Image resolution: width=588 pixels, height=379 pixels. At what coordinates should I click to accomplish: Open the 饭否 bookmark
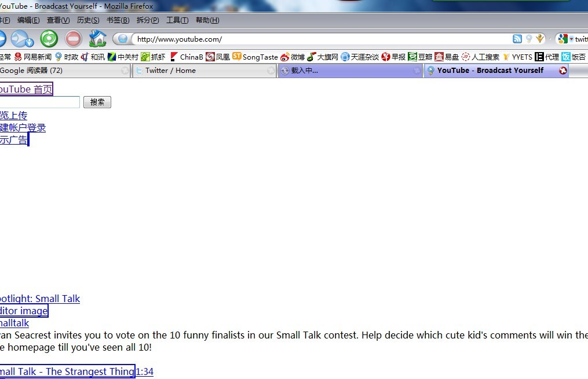coord(574,57)
